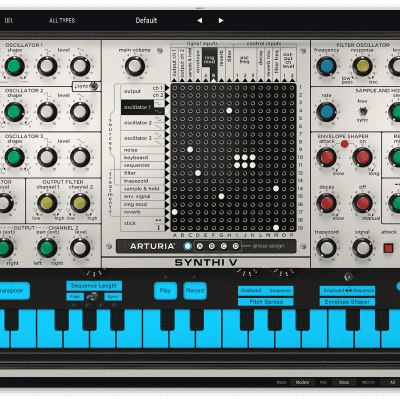The height and width of the screenshot is (400, 400).
Task: Adjust the main volume knob
Action: (x=135, y=66)
